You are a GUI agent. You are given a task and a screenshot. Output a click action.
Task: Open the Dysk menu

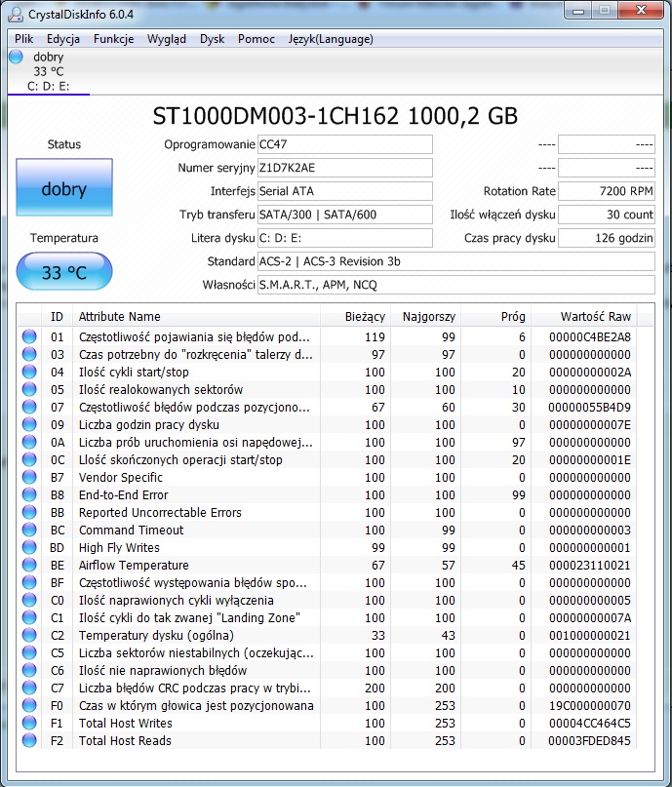212,39
